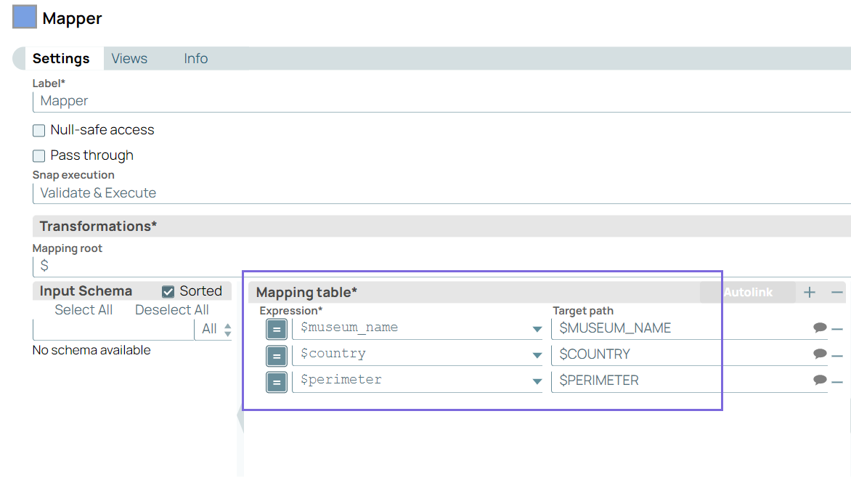This screenshot has height=504, width=851.
Task: Add a new mapping row with the plus icon
Action: click(810, 292)
